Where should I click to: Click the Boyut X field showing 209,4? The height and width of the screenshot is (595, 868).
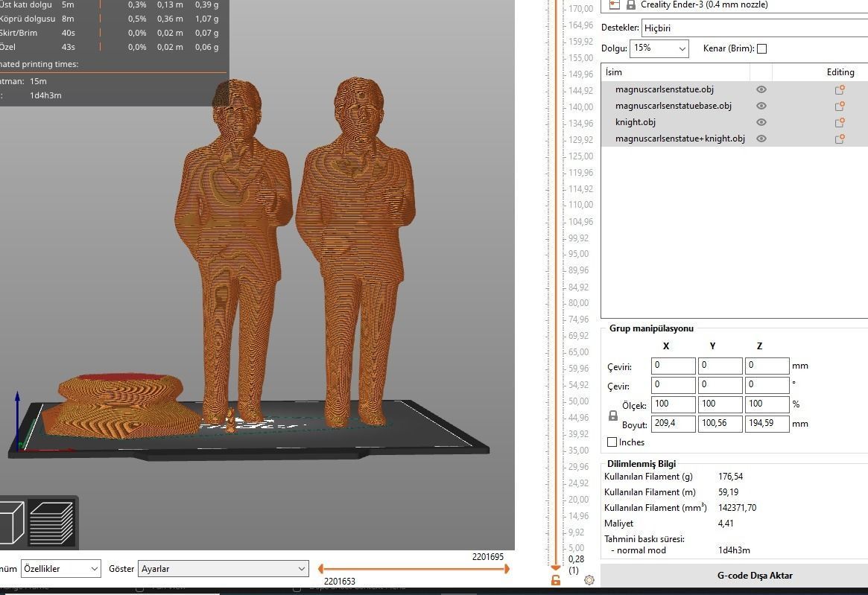pyautogui.click(x=673, y=424)
